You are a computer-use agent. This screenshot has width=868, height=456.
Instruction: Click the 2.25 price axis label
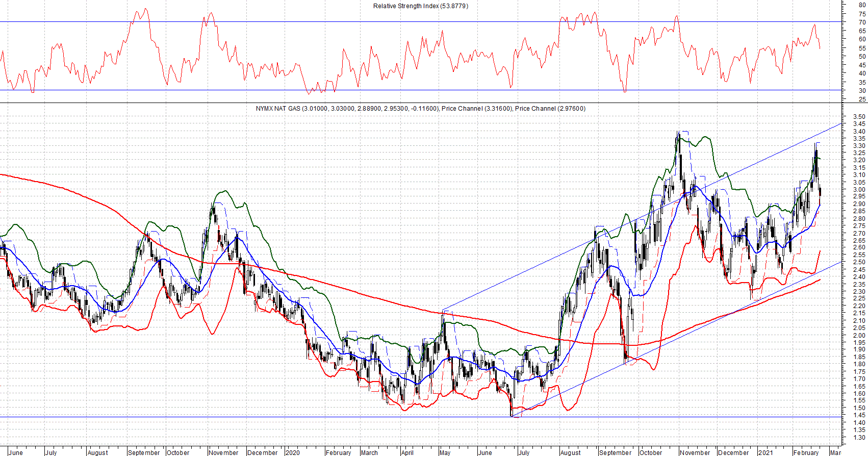[x=859, y=298]
